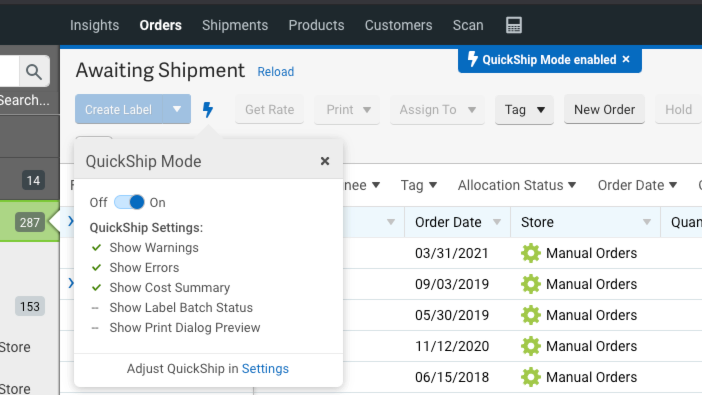Open the Print dropdown
This screenshot has height=395, width=702.
[x=347, y=110]
